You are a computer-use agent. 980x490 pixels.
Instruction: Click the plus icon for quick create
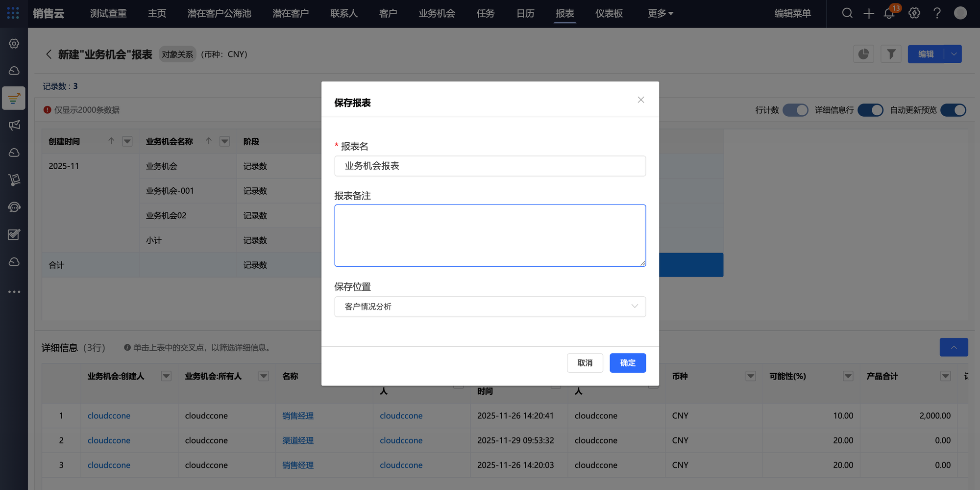(x=868, y=13)
